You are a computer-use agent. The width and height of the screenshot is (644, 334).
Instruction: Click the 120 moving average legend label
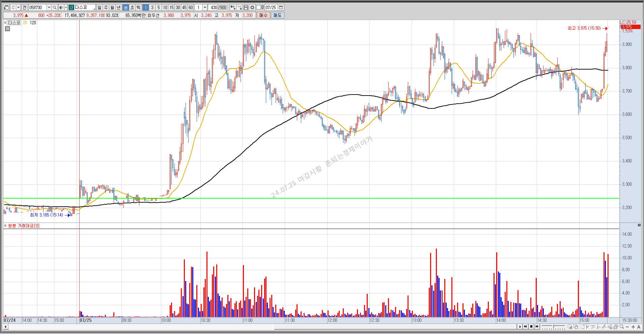coord(33,23)
